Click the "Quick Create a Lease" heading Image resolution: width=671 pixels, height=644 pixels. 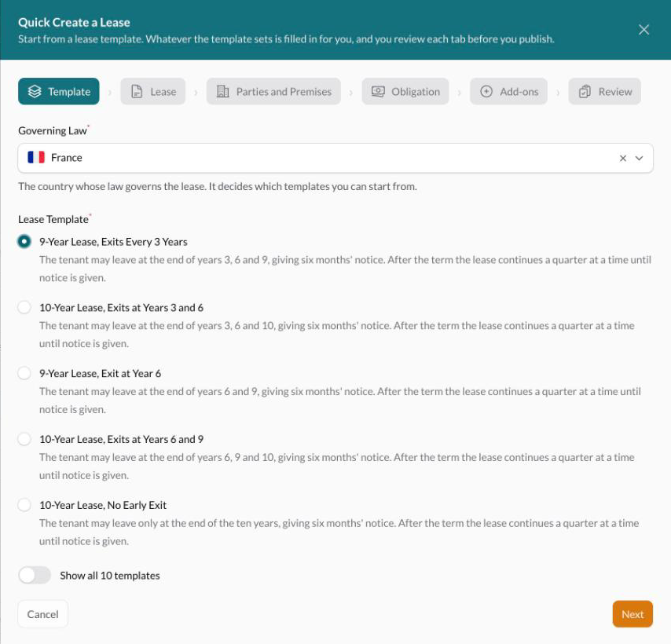click(74, 22)
